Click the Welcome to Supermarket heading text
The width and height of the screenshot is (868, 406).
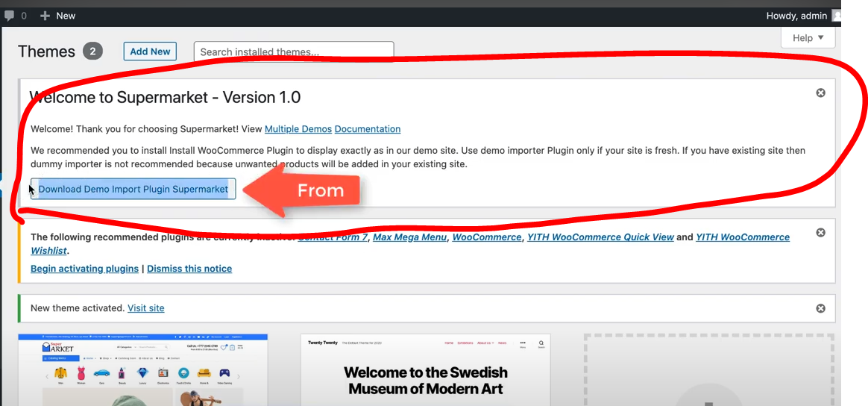coord(165,98)
